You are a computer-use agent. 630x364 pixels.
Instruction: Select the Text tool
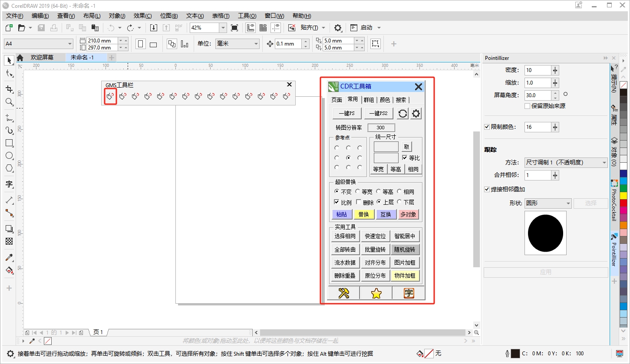[x=9, y=184]
